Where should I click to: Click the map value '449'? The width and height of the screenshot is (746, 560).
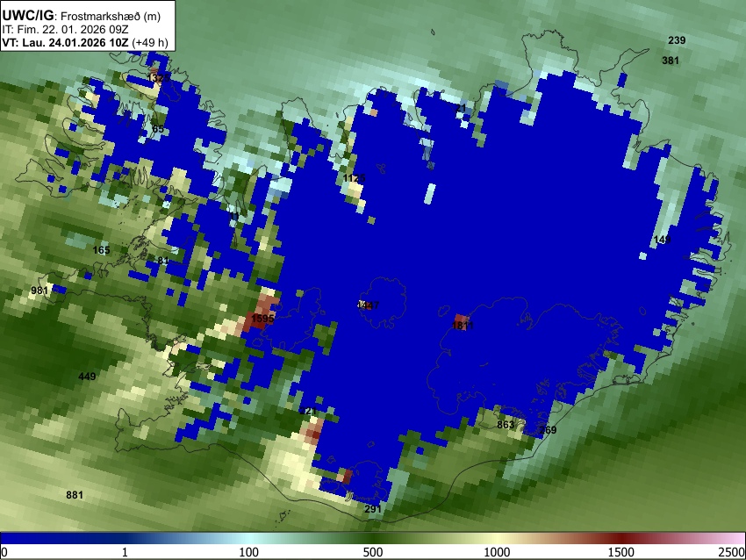87,377
